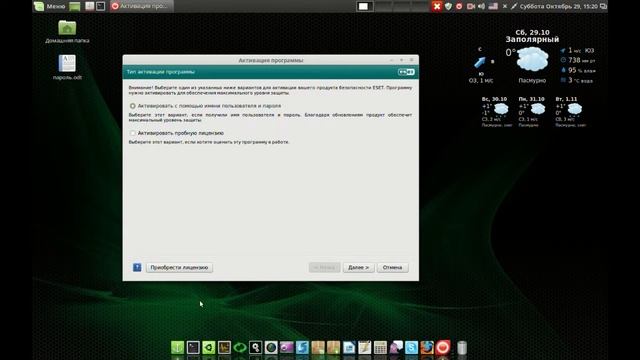Switch to the "Активация про..." taskbar window
This screenshot has height=360, width=640.
pyautogui.click(x=141, y=6)
